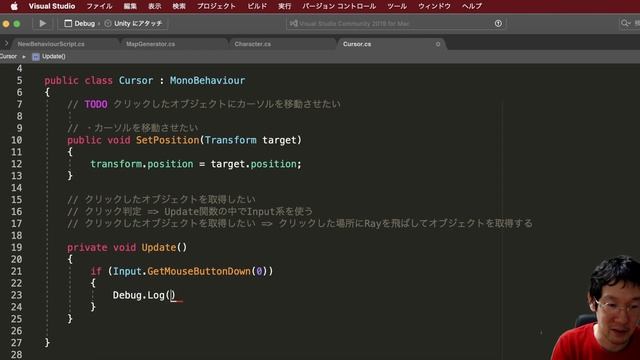
Task: Open the プロジェクト menu
Action: tap(216, 6)
